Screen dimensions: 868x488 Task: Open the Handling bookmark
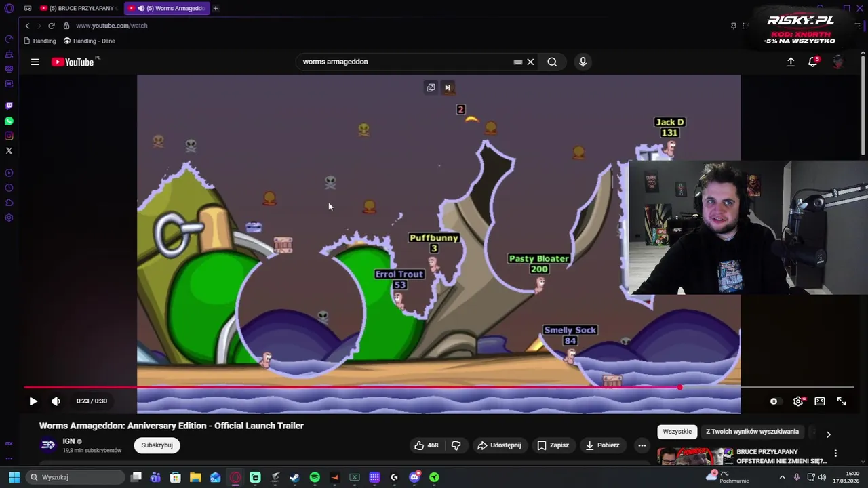pyautogui.click(x=40, y=41)
